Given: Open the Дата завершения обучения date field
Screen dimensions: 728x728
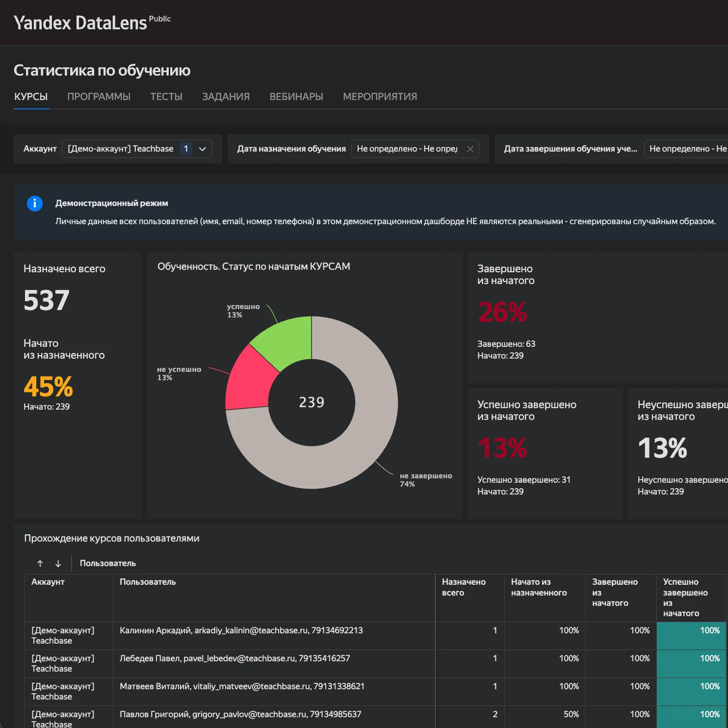Looking at the screenshot, I should (686, 149).
